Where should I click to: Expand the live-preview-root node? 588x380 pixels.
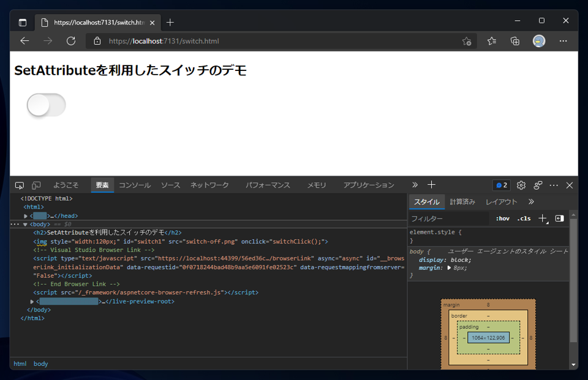click(x=32, y=301)
